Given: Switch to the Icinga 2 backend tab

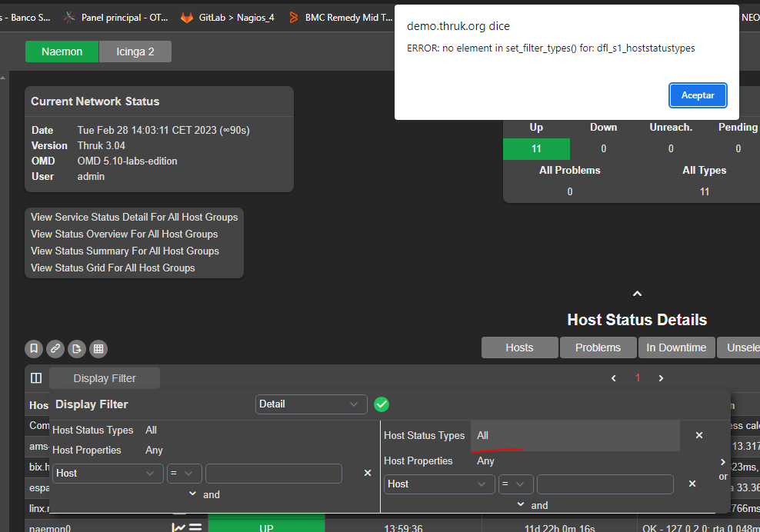Looking at the screenshot, I should point(135,52).
